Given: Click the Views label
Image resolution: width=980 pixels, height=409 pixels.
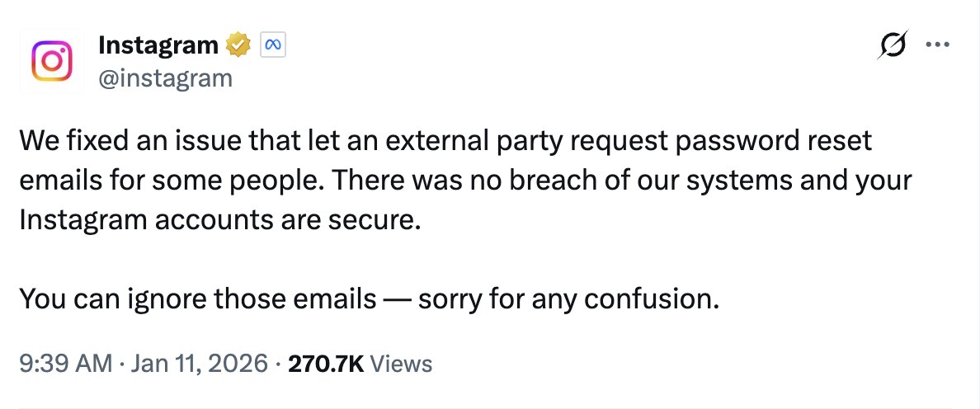Looking at the screenshot, I should tap(401, 363).
